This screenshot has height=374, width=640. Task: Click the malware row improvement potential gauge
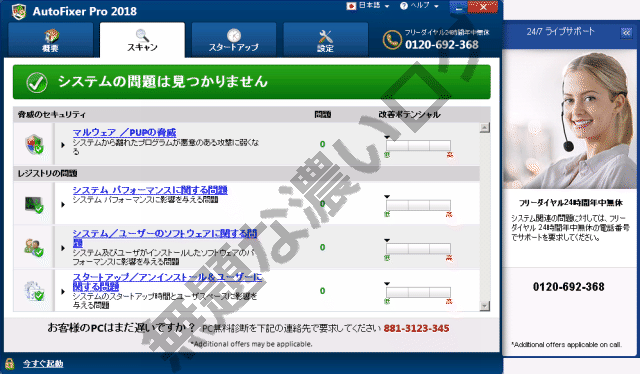coord(418,146)
